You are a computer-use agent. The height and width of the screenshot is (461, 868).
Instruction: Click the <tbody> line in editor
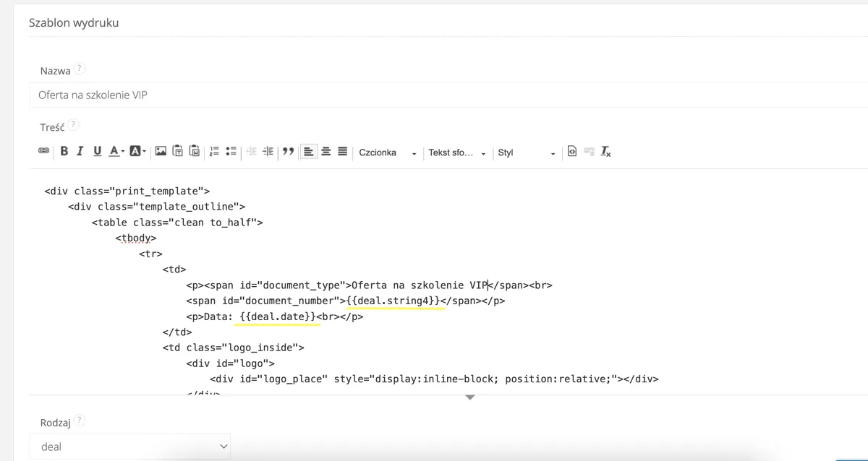[136, 238]
